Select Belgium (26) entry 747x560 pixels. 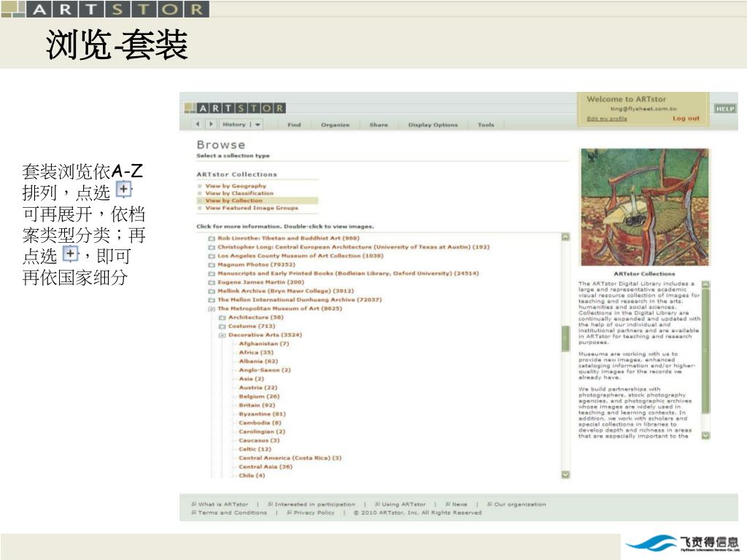click(x=259, y=396)
